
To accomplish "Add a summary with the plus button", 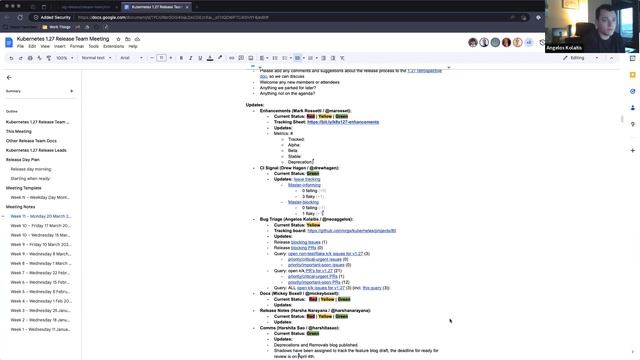I will pyautogui.click(x=72, y=91).
